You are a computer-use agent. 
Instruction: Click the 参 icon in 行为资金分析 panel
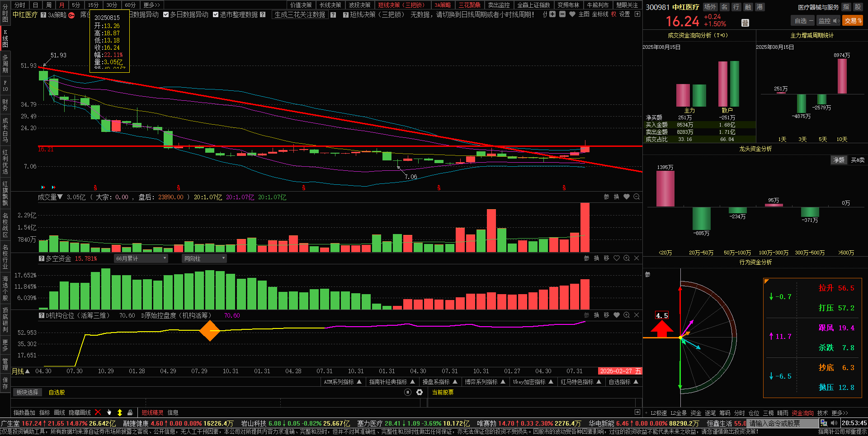(x=647, y=274)
